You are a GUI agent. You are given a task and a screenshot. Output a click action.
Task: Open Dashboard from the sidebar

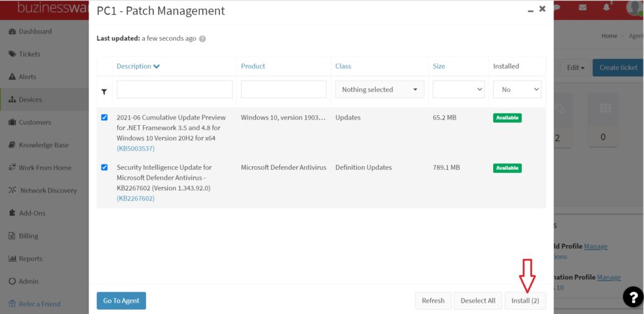(35, 31)
